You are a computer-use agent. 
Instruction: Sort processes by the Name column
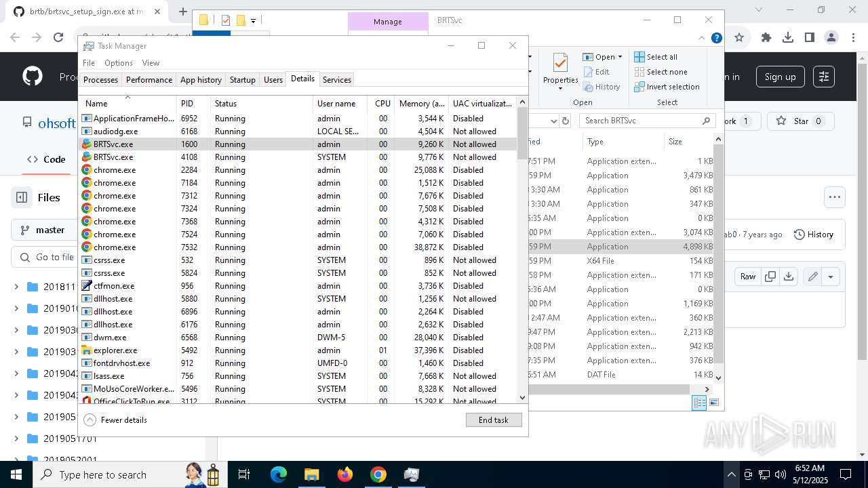(x=127, y=103)
